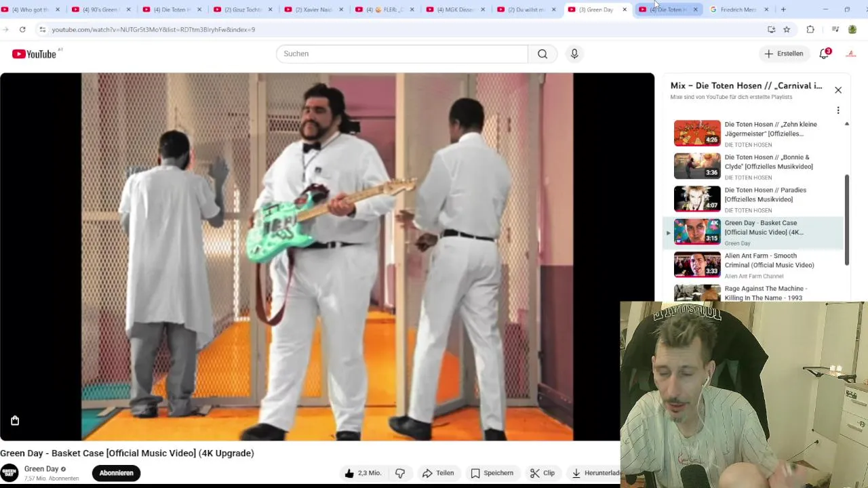Download video with Herunterladen button
The height and width of the screenshot is (488, 868).
pos(594,473)
